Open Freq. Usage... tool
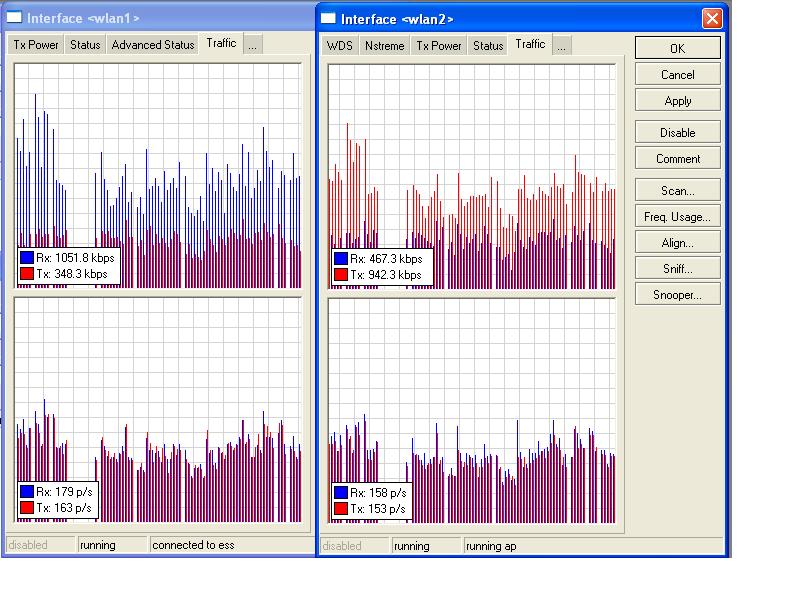 [678, 217]
